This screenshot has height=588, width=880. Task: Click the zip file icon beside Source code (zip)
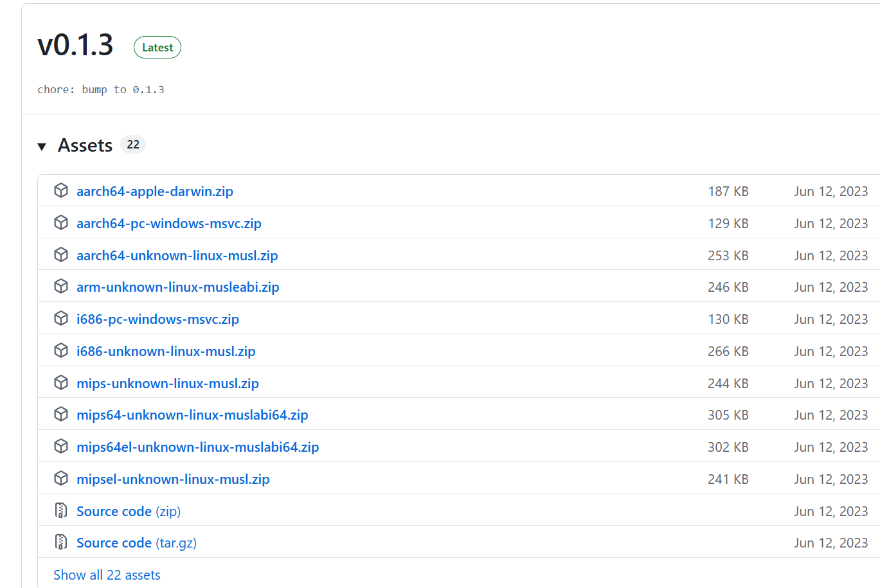[x=61, y=511]
